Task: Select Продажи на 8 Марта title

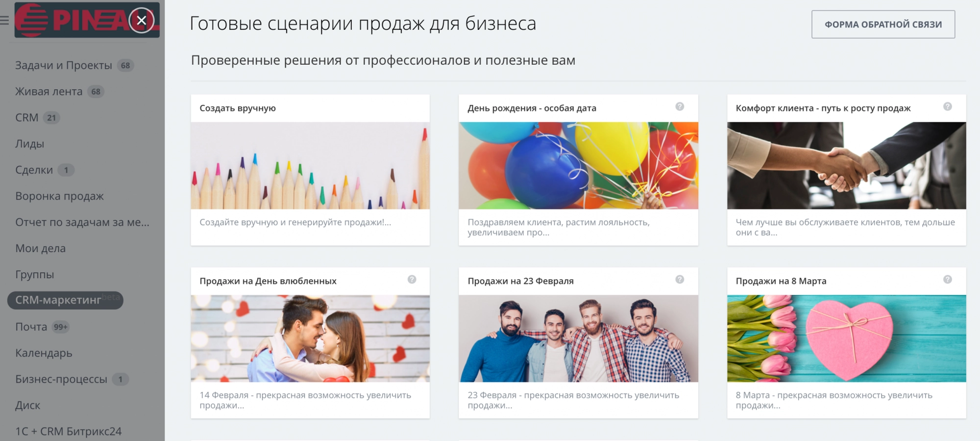Action: (x=781, y=281)
